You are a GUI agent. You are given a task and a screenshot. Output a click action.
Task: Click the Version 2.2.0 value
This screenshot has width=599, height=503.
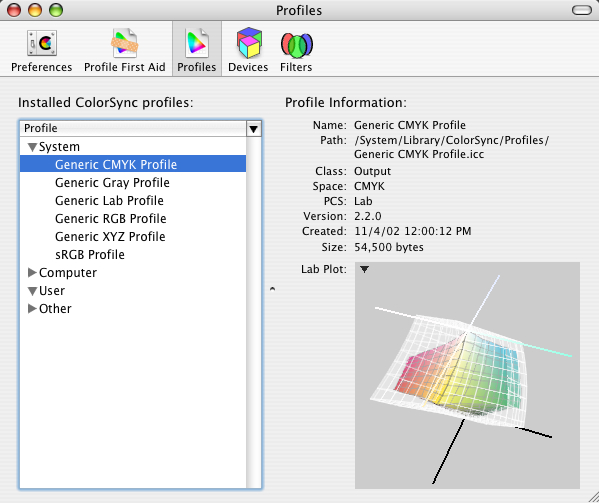(367, 216)
